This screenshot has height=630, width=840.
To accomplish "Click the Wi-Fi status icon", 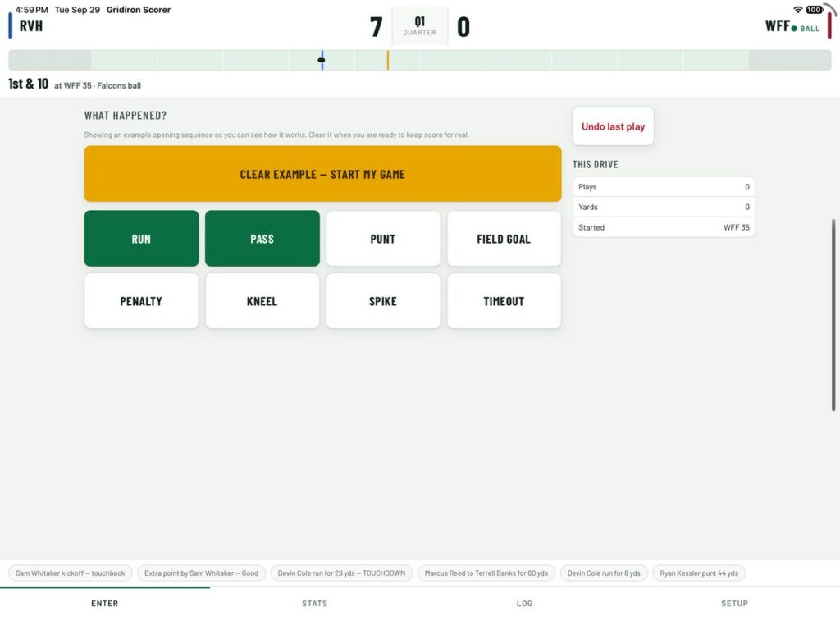I will click(798, 10).
